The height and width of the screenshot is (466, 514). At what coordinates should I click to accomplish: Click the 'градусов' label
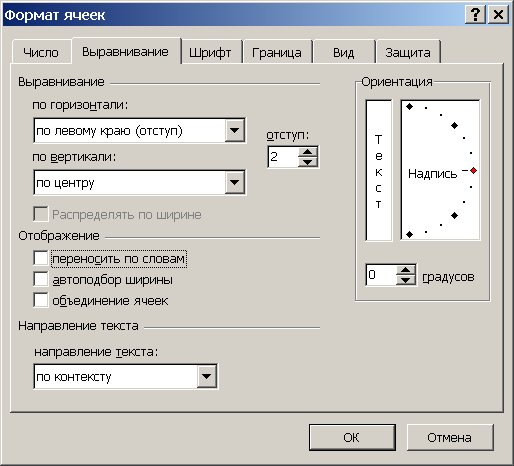(448, 277)
